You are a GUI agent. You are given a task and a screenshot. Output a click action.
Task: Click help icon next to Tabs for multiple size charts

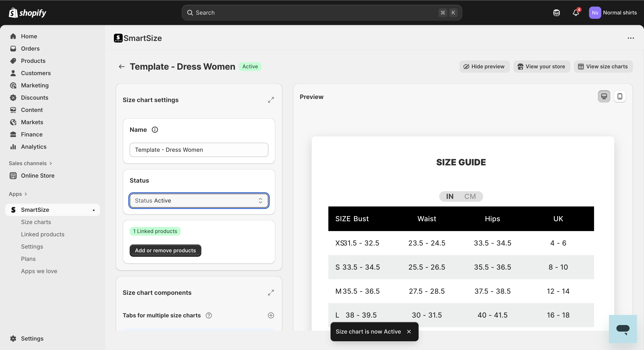tap(209, 315)
